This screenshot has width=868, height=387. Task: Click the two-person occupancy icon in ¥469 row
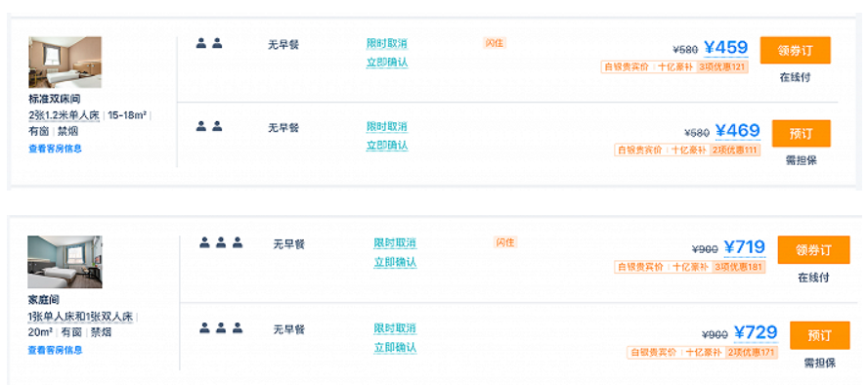pos(209,126)
